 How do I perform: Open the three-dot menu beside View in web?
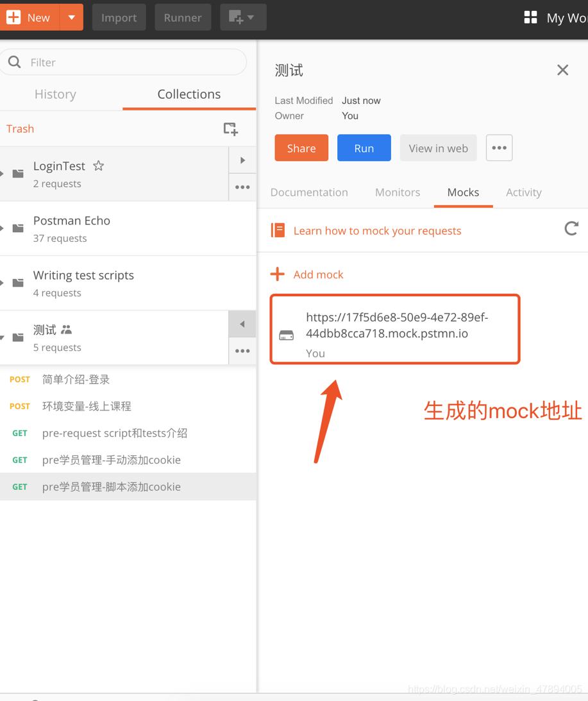click(x=499, y=148)
